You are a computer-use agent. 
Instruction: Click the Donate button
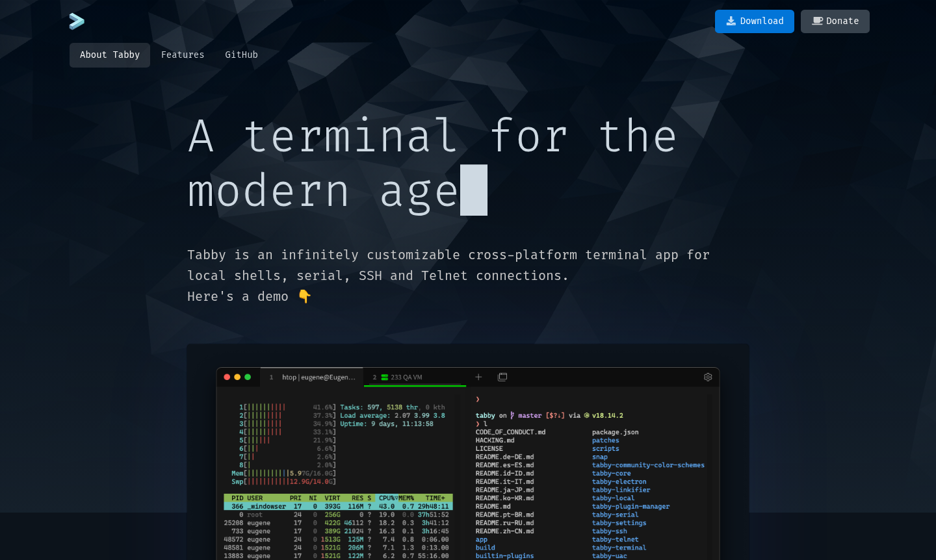[x=835, y=21]
